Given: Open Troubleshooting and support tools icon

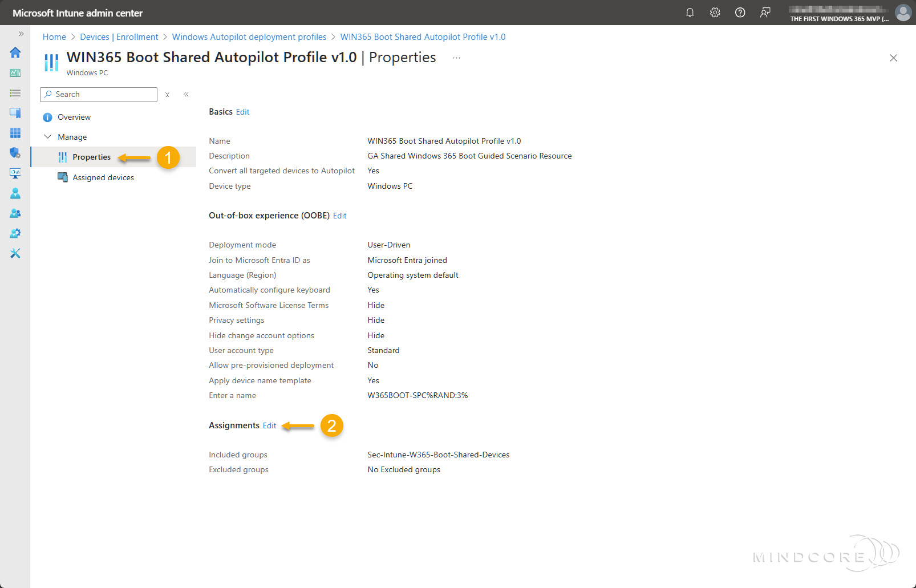Looking at the screenshot, I should click(x=15, y=253).
